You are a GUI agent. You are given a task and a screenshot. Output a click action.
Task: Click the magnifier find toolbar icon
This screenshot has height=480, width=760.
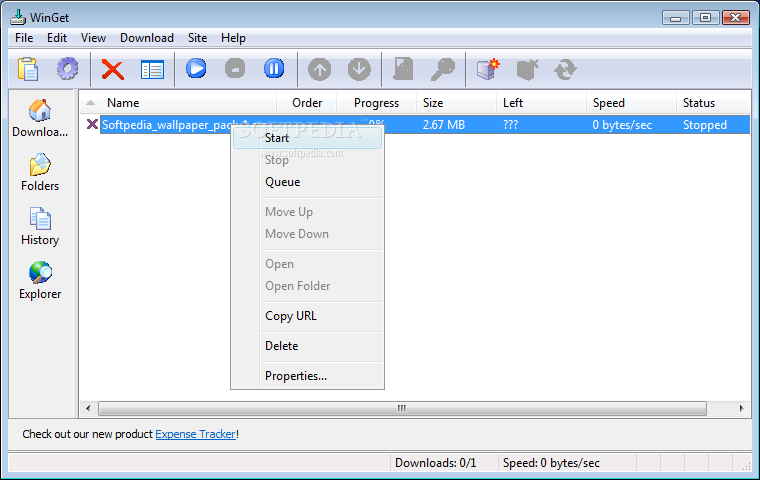tap(443, 69)
